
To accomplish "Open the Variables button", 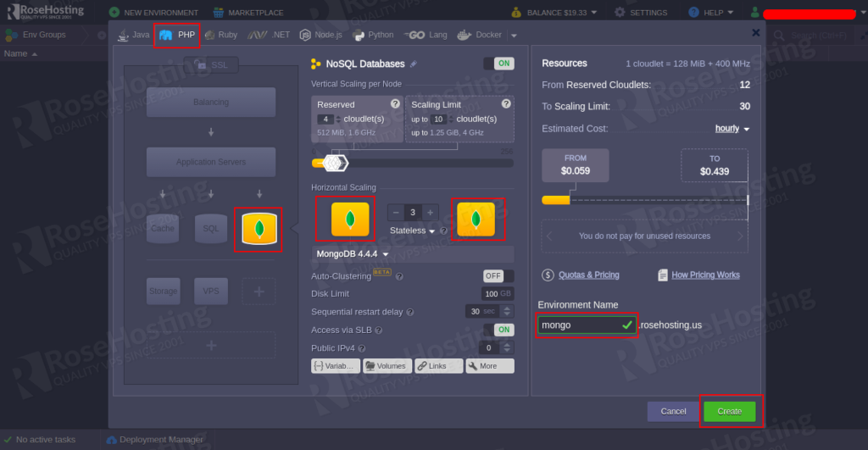I will (336, 366).
